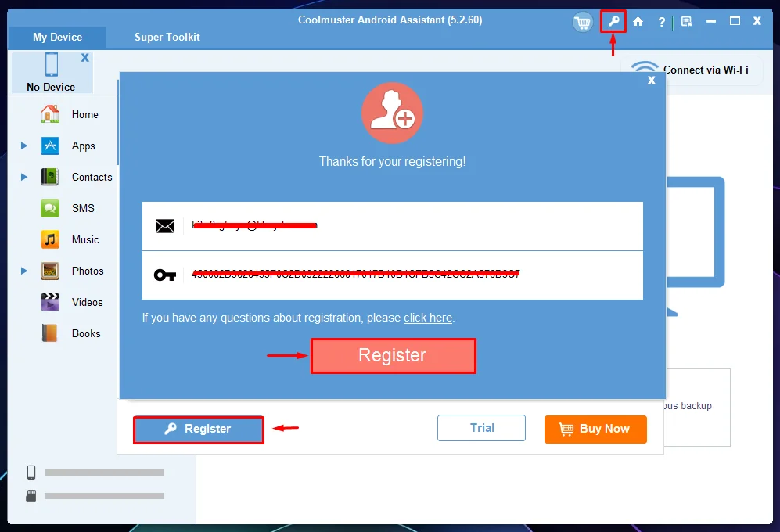The height and width of the screenshot is (532, 780).
Task: Expand the Photos tree arrow
Action: pyautogui.click(x=24, y=271)
